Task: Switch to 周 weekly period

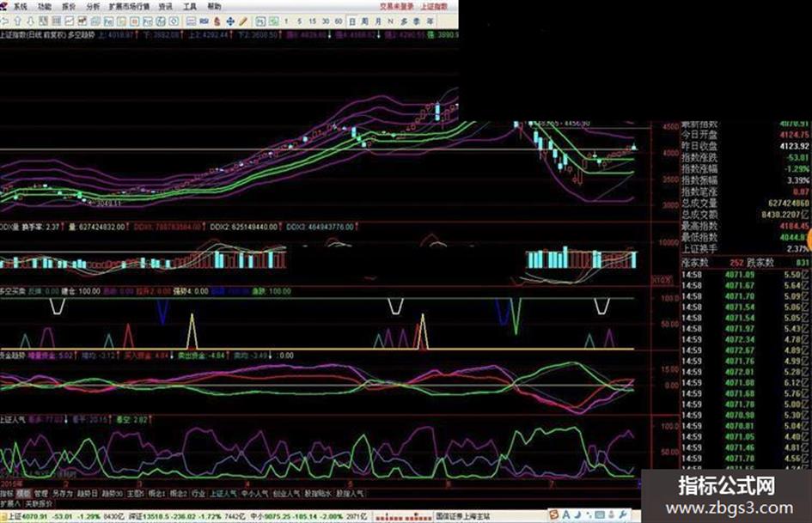Action: [365, 21]
